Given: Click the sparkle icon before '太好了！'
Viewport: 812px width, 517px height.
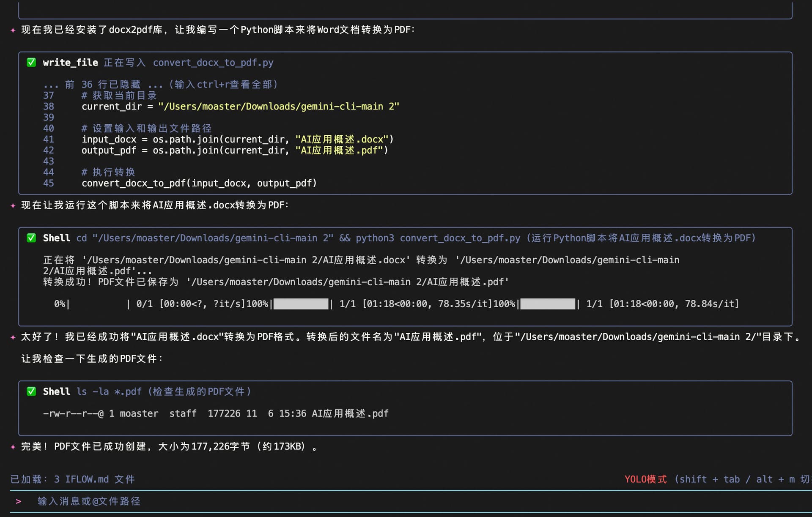Looking at the screenshot, I should click(13, 337).
